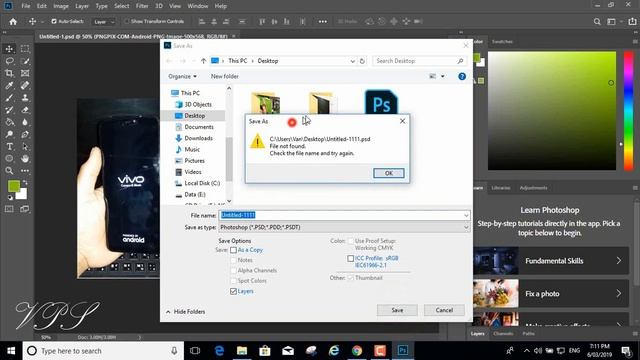The height and width of the screenshot is (360, 640).
Task: Select the Crop tool
Action: click(9, 73)
